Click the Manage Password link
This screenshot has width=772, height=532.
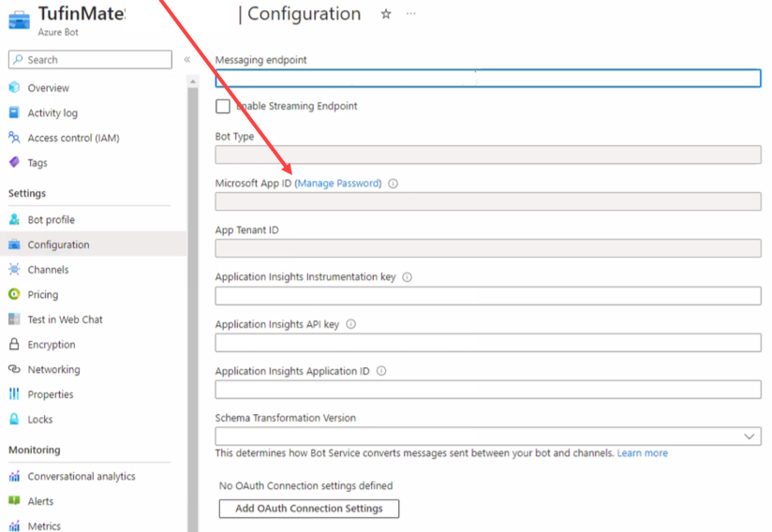click(339, 184)
